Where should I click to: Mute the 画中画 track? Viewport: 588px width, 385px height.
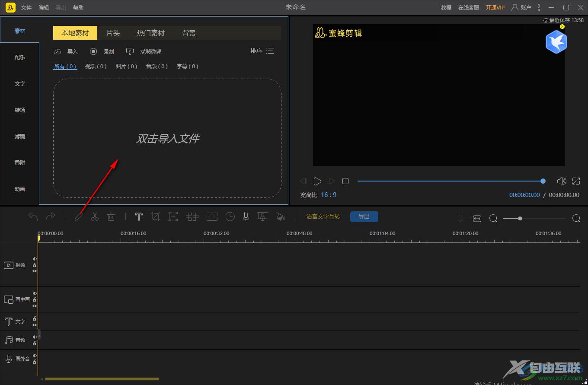[x=35, y=293]
